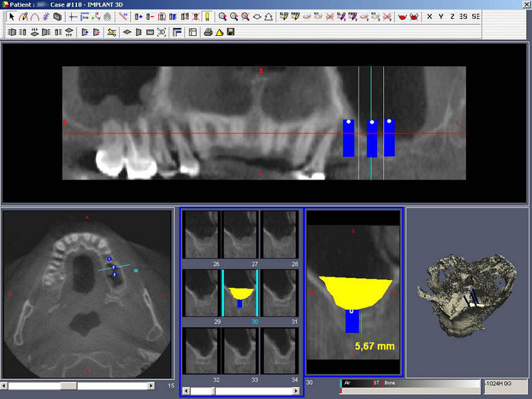This screenshot has width=532, height=399.
Task: Toggle the Z axis button
Action: [452, 16]
